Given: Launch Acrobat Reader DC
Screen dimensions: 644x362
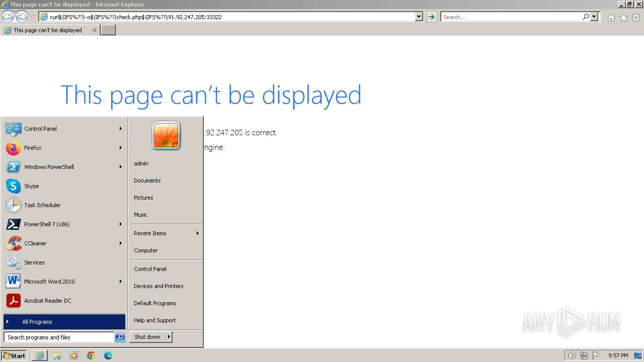Looking at the screenshot, I should 64,301.
